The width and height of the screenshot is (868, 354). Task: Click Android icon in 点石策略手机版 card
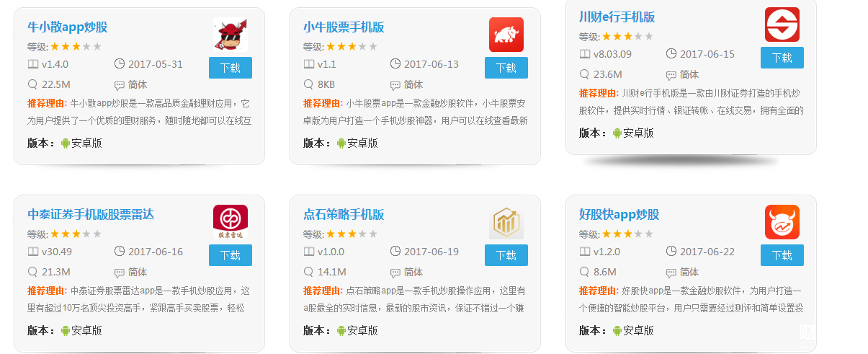click(x=341, y=330)
